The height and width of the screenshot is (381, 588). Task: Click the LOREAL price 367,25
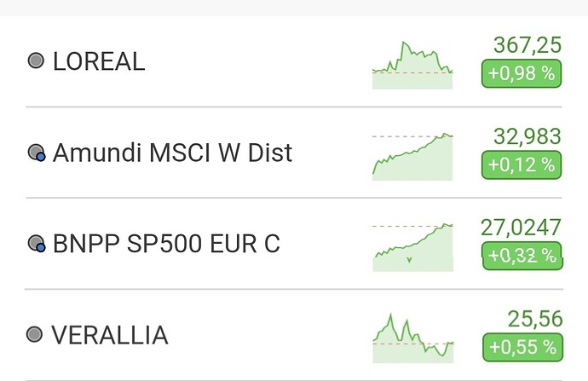[527, 46]
